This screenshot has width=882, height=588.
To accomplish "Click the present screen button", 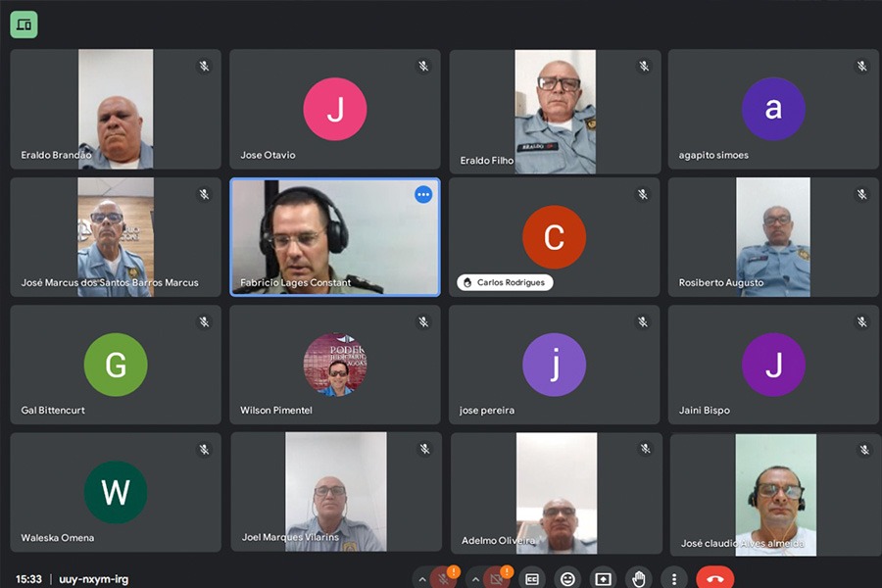I will [x=603, y=578].
